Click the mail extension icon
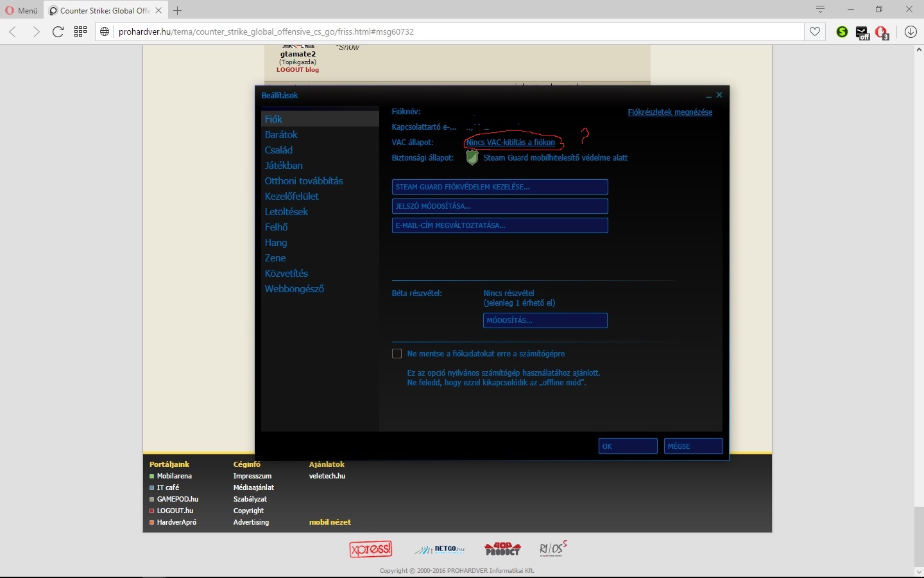Viewport: 924px width, 578px height. click(863, 32)
